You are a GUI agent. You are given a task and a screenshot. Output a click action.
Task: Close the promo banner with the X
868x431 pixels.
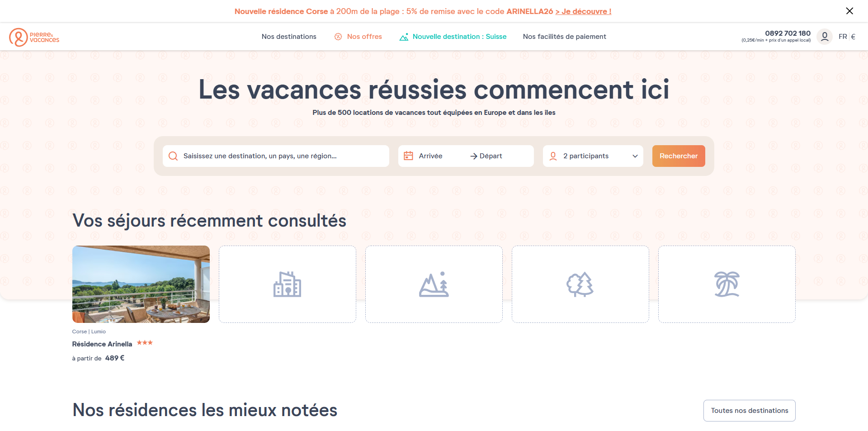[x=849, y=11]
